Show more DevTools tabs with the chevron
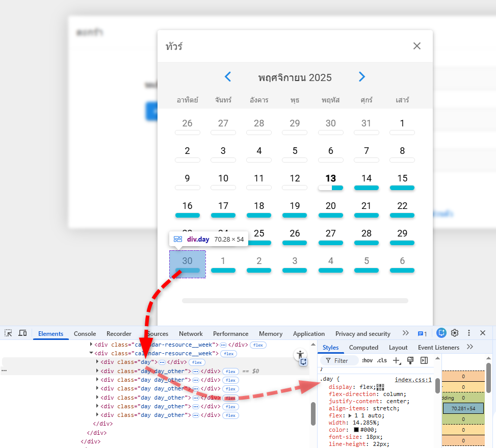496x448 pixels. pyautogui.click(x=405, y=333)
